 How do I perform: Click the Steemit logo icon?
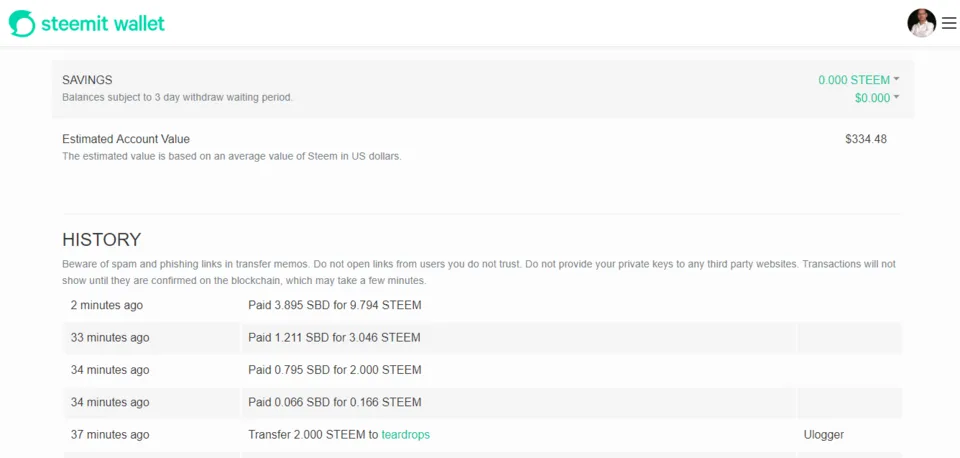(22, 23)
